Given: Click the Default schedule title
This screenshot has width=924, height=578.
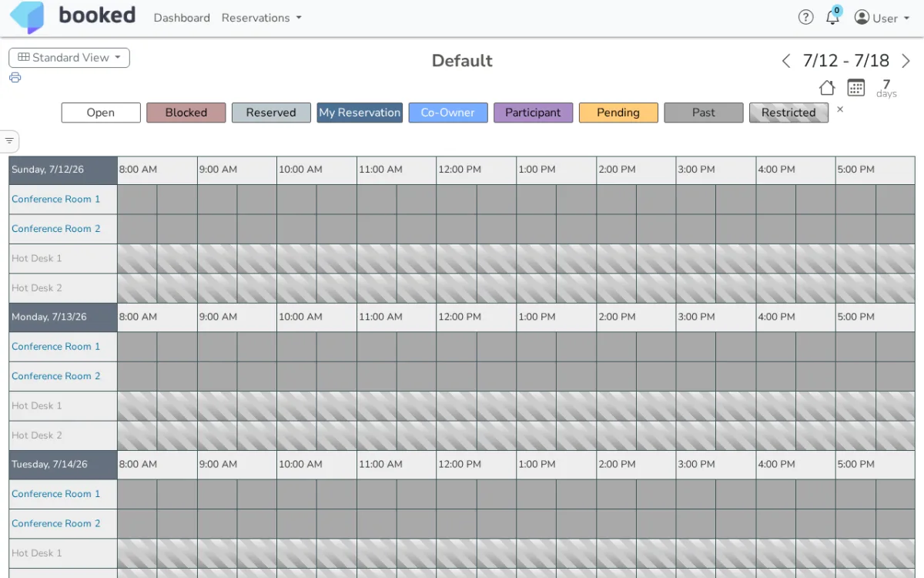Looking at the screenshot, I should pos(462,61).
